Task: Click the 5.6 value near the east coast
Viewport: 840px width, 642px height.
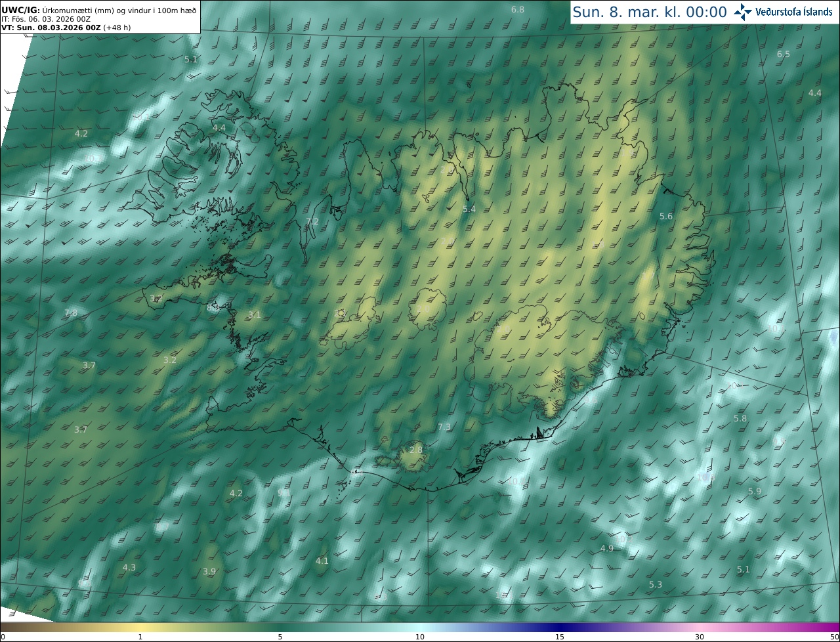Action: point(666,217)
